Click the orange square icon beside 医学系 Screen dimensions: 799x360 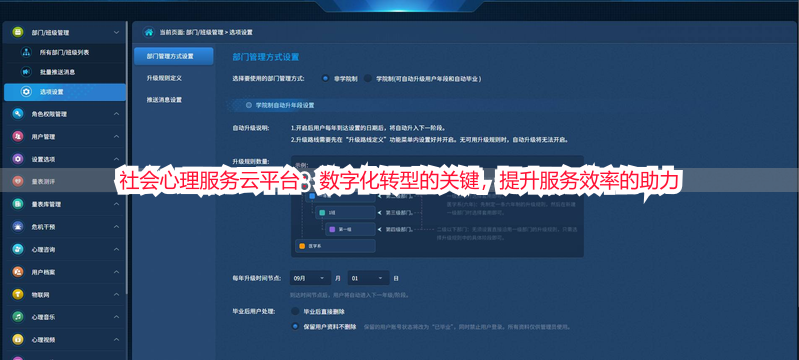tap(302, 246)
